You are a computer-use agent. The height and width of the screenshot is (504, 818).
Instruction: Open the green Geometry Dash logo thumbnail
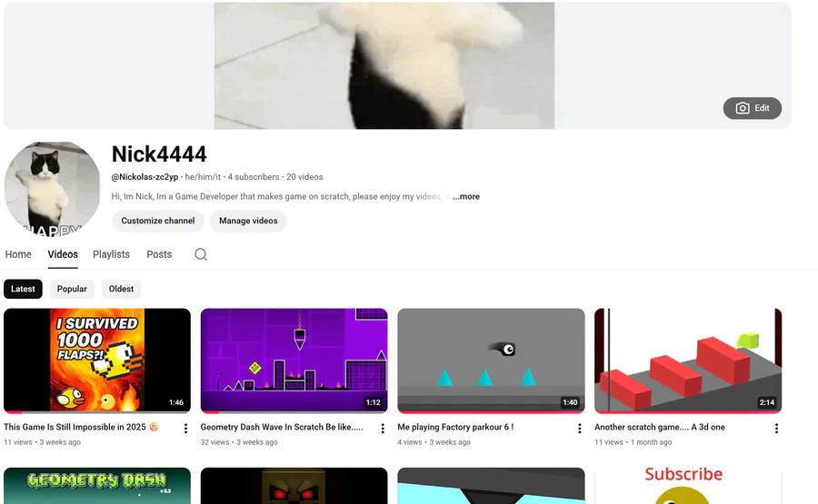click(97, 486)
